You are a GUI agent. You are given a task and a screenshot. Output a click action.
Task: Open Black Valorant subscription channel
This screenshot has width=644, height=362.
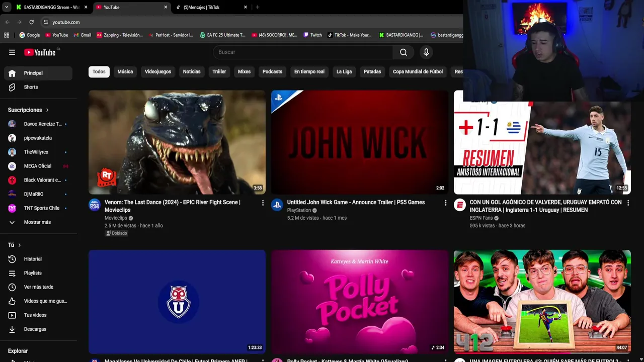[x=38, y=180]
